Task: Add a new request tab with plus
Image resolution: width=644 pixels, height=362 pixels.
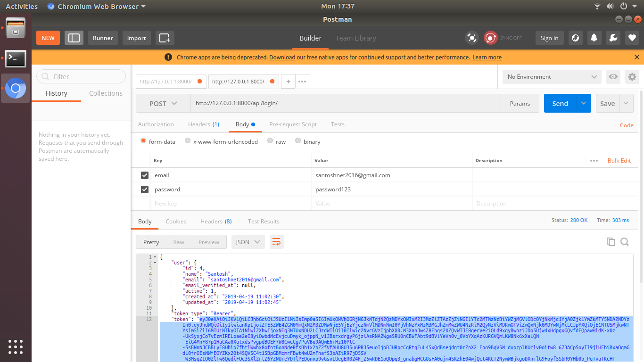Action: click(x=288, y=81)
